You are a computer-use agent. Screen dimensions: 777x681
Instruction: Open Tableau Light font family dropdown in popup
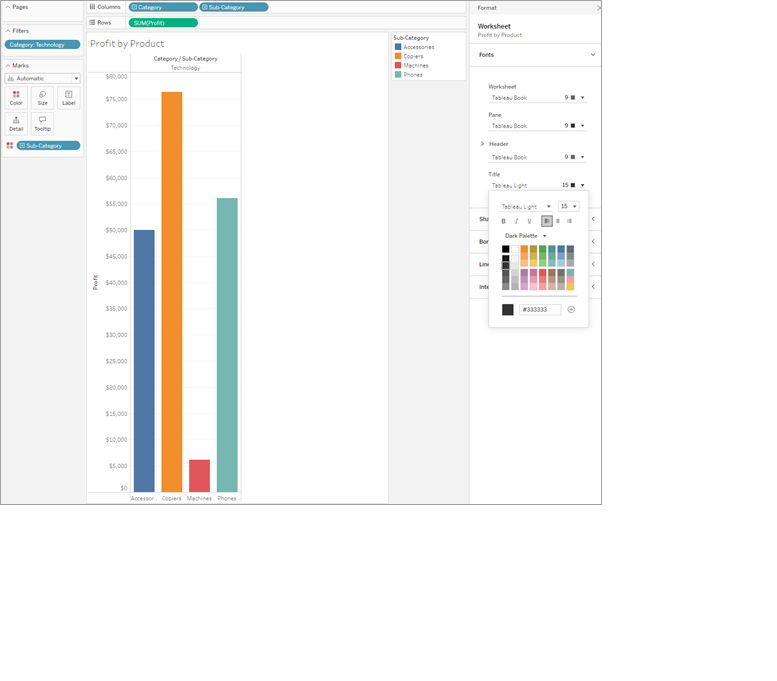526,206
